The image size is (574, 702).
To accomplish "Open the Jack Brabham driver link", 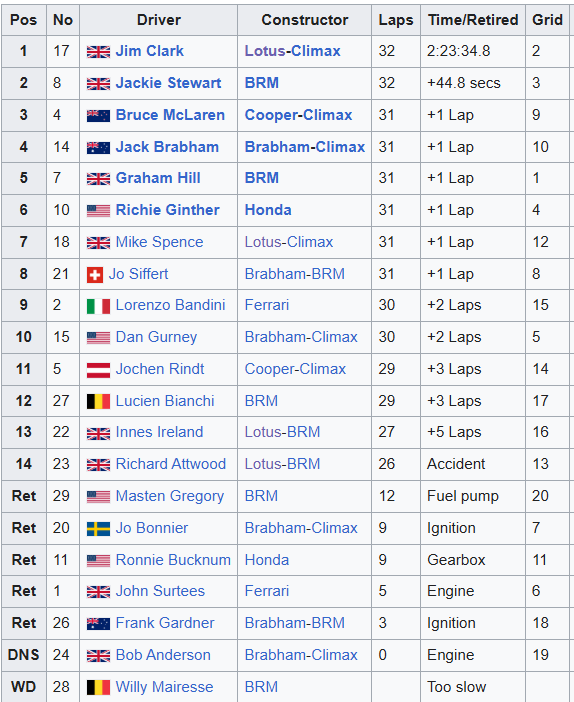I will [x=167, y=147].
